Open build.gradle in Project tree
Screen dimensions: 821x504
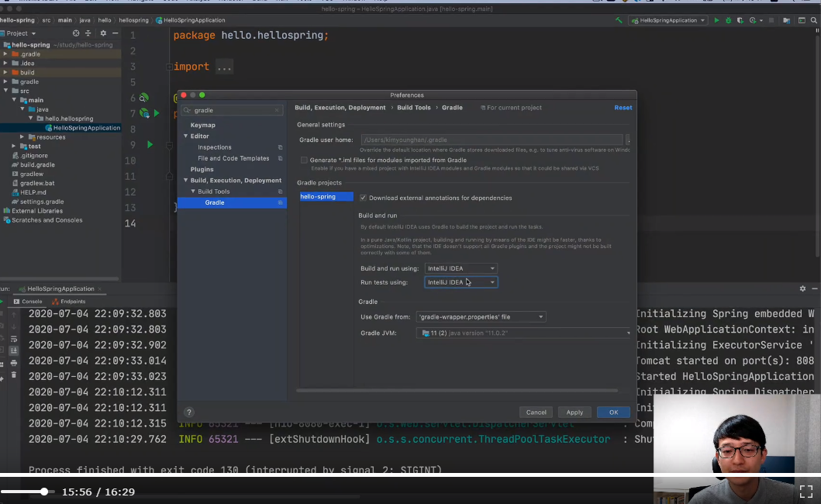point(37,164)
